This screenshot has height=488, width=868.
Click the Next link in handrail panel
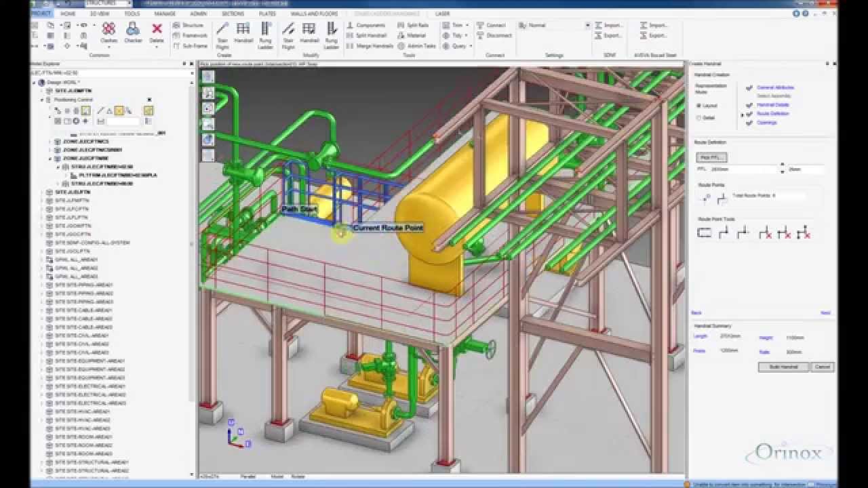point(825,313)
